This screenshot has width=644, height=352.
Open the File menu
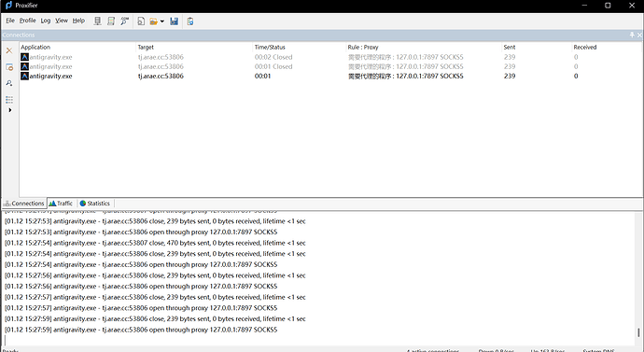(10, 21)
